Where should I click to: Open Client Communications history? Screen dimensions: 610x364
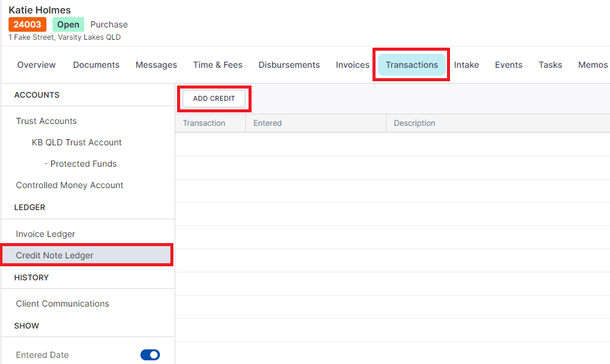click(63, 304)
